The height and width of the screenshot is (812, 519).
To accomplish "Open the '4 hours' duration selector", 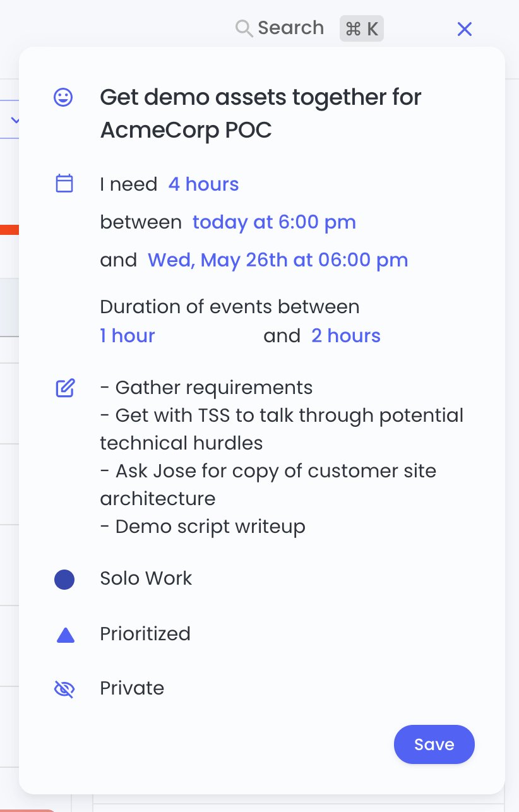I will pos(203,184).
